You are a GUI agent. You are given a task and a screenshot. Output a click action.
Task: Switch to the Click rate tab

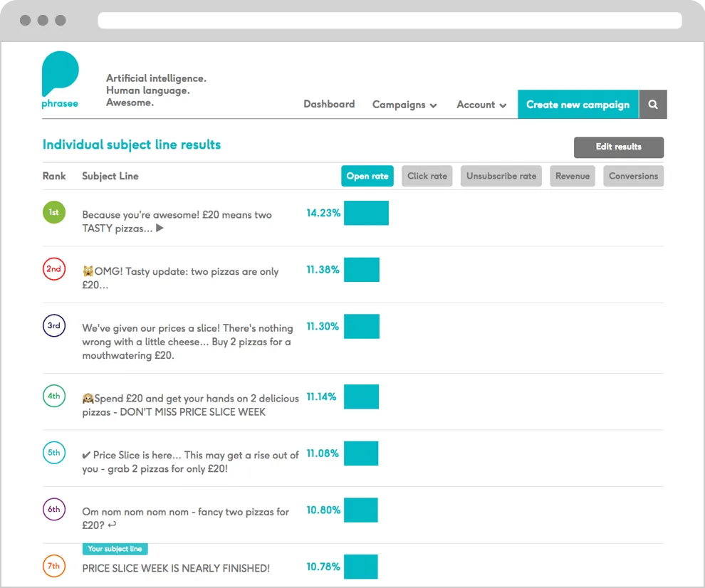click(x=427, y=176)
